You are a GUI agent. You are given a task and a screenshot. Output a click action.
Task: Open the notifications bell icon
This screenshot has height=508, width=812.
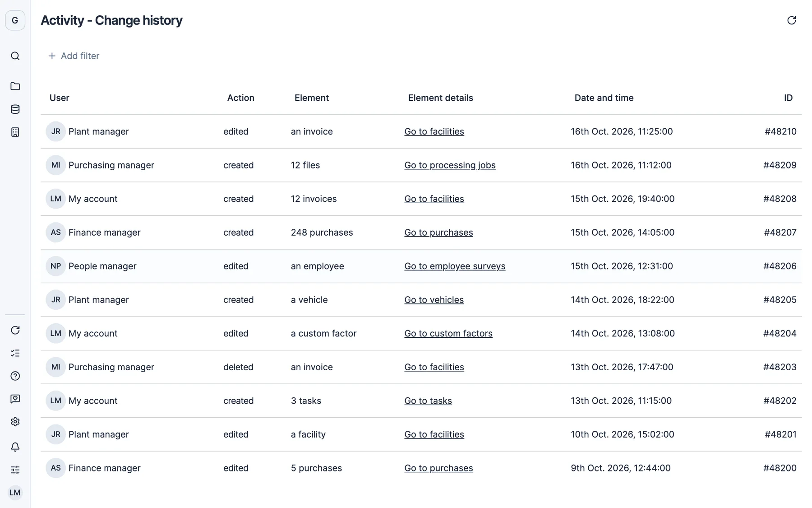pos(15,447)
